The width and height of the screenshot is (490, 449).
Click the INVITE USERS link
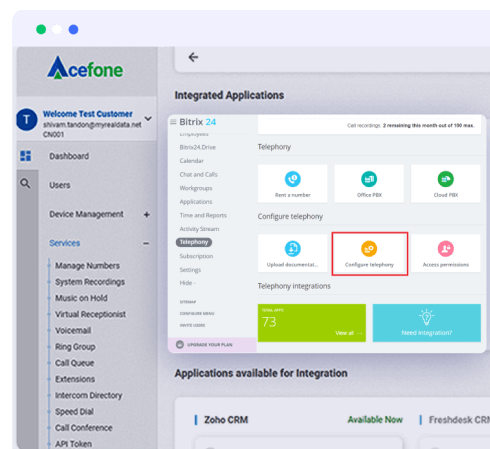coord(192,325)
